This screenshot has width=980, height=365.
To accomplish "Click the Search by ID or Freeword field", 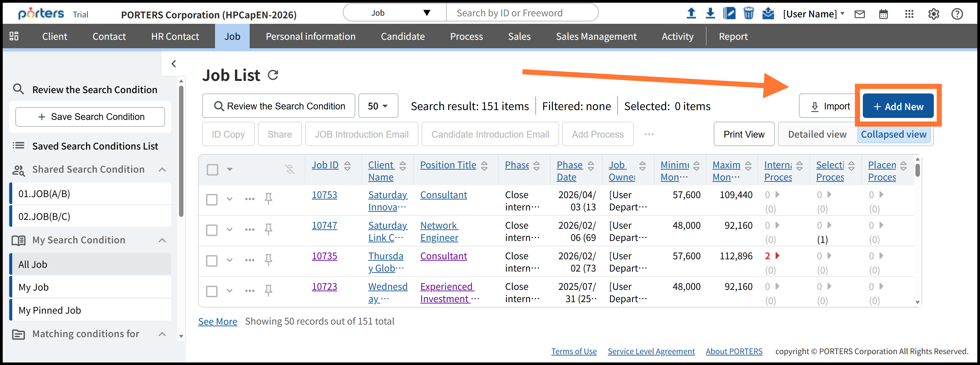I will (x=521, y=13).
